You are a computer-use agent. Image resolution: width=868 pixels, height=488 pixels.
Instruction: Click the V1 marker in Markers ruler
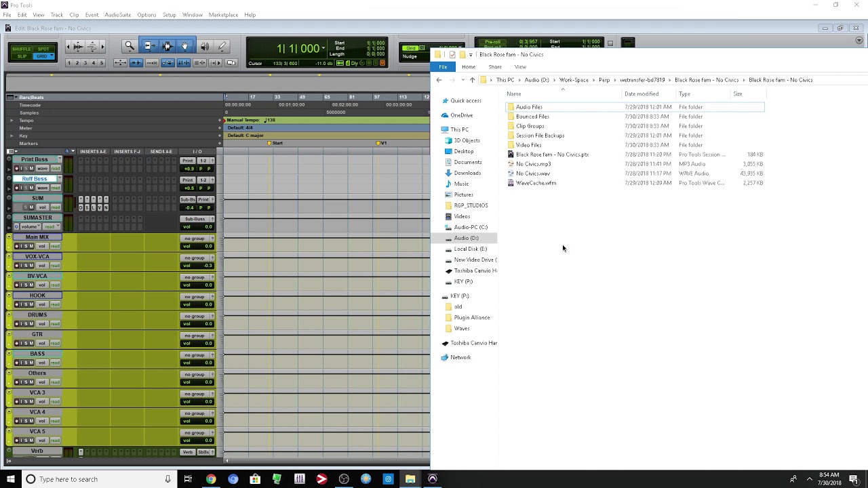(x=382, y=143)
